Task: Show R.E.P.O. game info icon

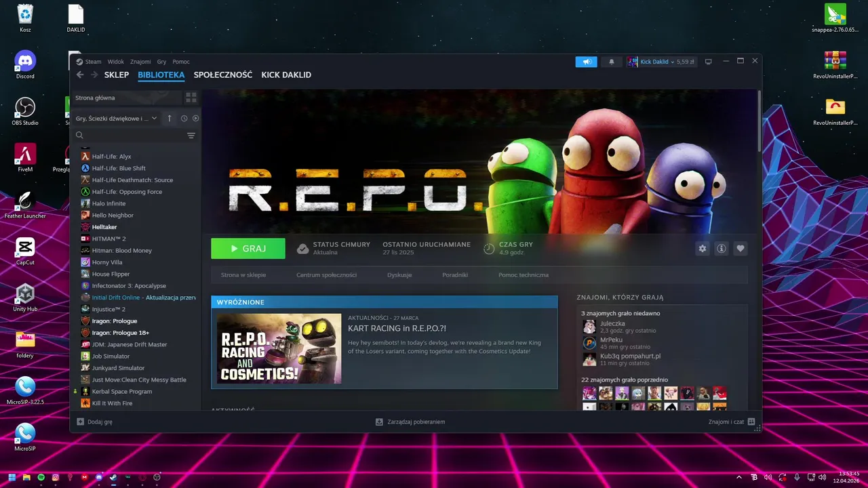Action: [x=722, y=249]
